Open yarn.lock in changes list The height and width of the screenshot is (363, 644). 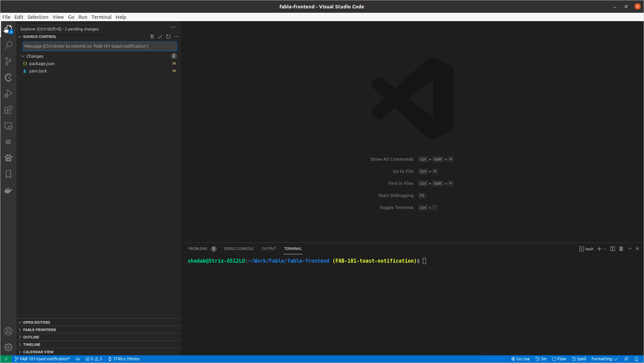point(99,71)
